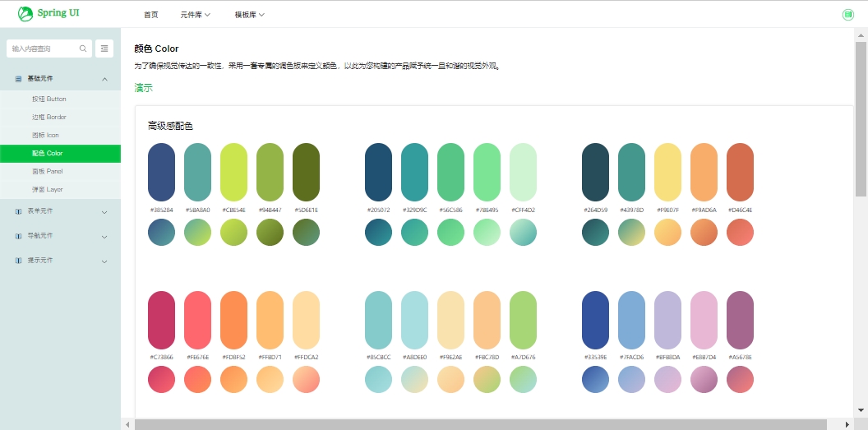The image size is (868, 430).
Task: Open the 图标 Icon sidebar item
Action: tap(60, 135)
